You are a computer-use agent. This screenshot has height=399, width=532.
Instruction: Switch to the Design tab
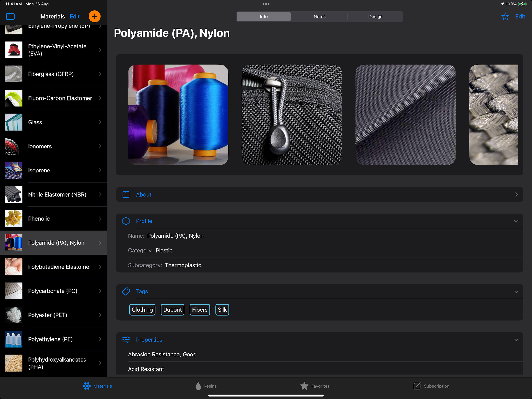tap(375, 17)
